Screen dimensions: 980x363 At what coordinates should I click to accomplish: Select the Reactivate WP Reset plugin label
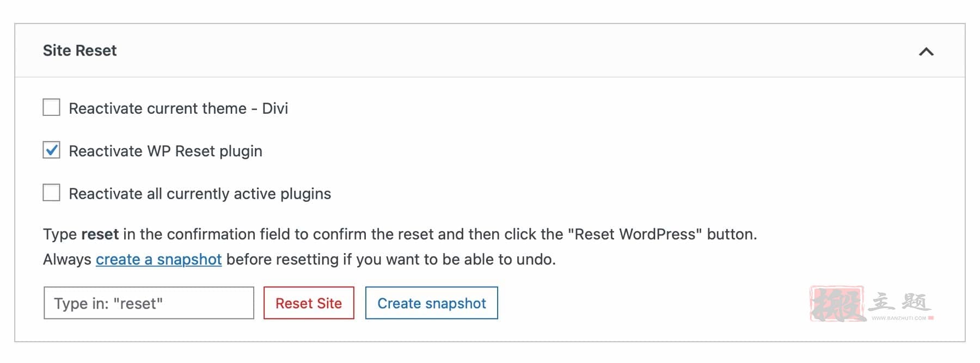click(x=166, y=151)
